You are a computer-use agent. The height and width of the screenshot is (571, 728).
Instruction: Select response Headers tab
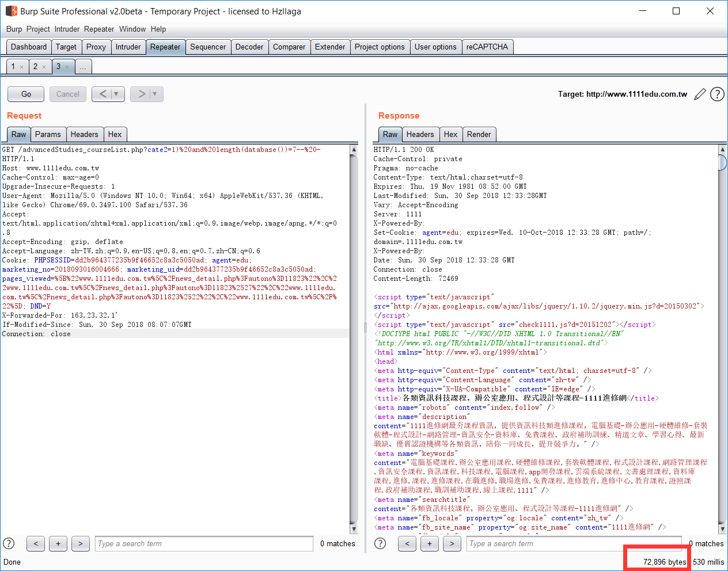click(420, 134)
